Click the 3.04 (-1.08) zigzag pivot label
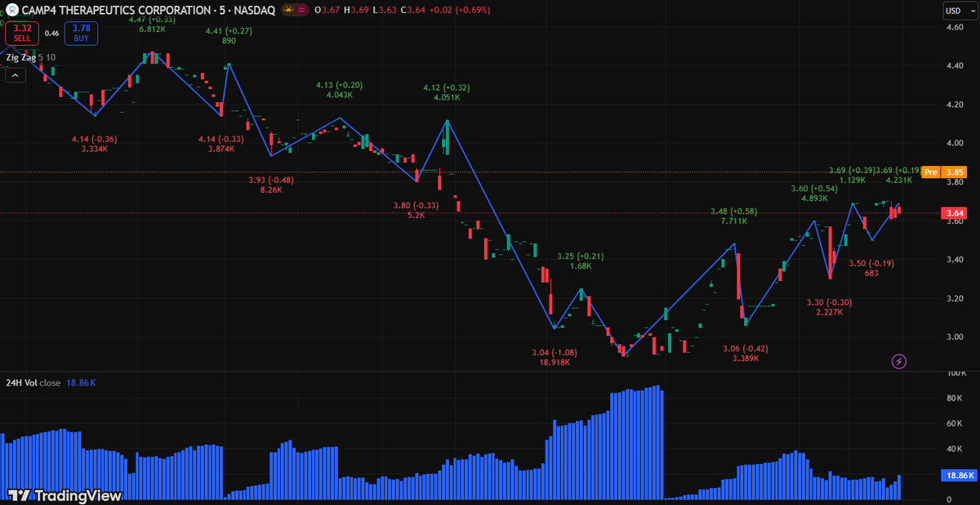The height and width of the screenshot is (505, 980). [555, 352]
